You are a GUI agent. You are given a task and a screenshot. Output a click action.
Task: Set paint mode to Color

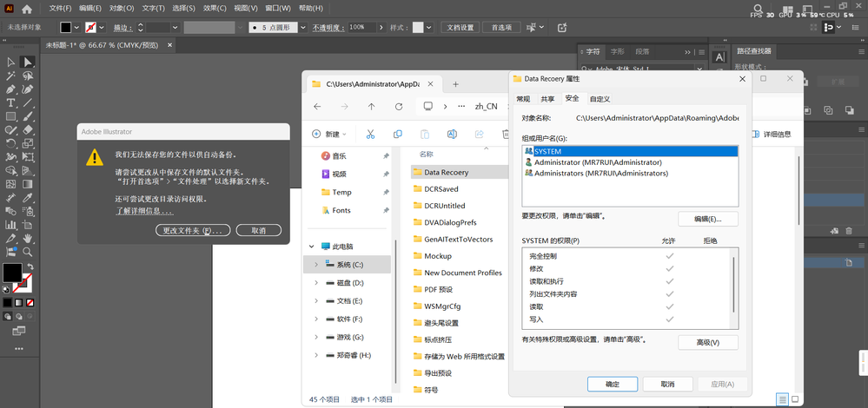[7, 302]
